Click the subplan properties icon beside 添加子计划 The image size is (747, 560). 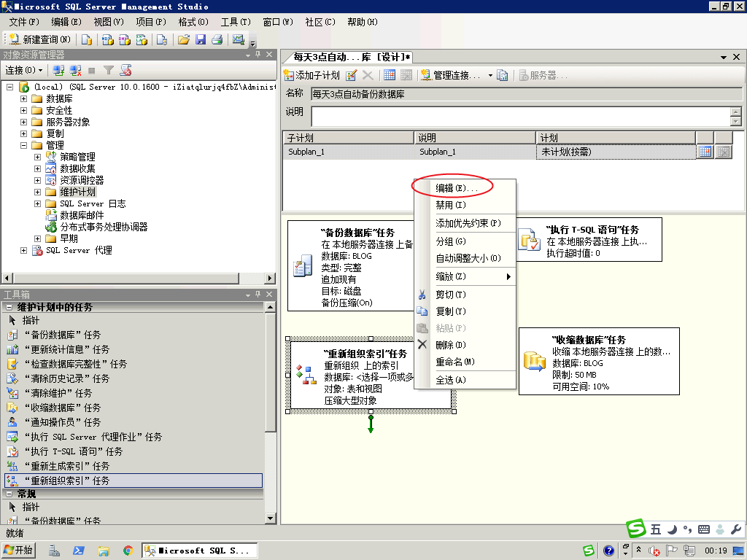click(352, 75)
